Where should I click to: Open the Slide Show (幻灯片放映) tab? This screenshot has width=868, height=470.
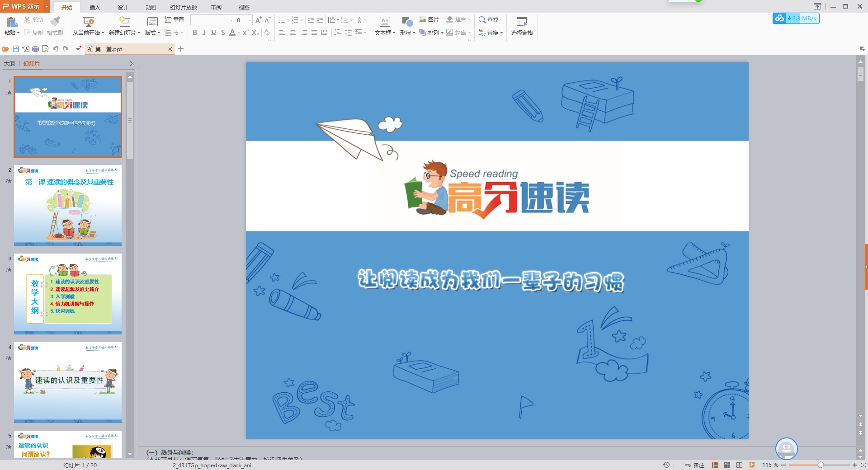pos(184,7)
